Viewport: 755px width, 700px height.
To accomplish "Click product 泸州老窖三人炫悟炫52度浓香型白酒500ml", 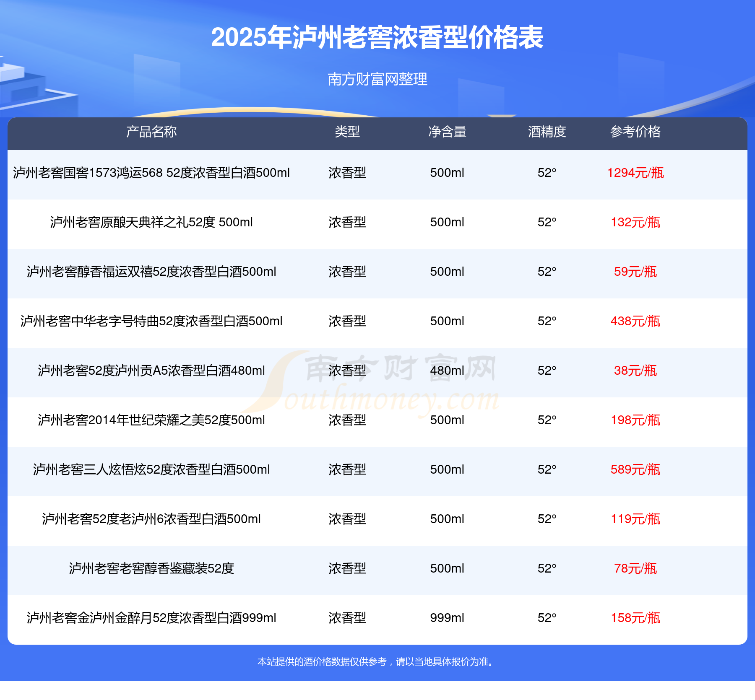I will 151,469.
